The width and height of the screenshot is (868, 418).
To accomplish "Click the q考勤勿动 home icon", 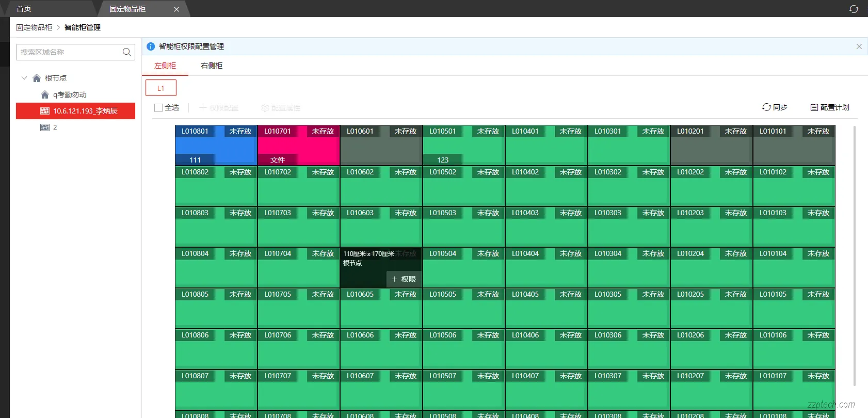I will coord(45,95).
